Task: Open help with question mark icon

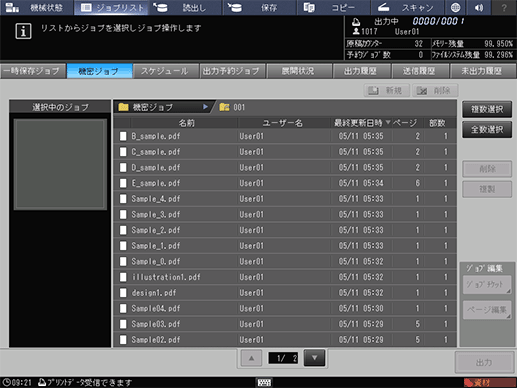Action: point(504,7)
